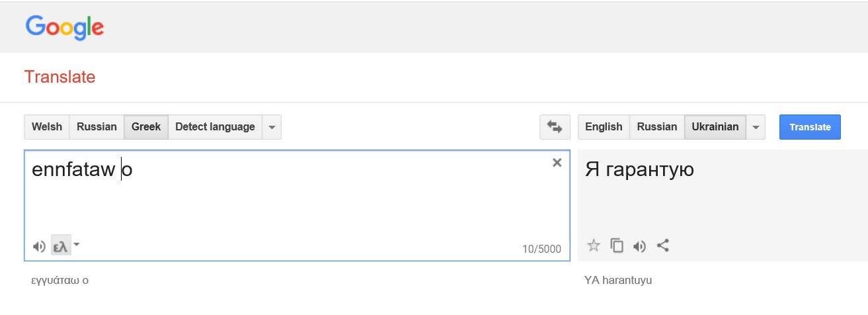This screenshot has width=868, height=315.
Task: Share the translation
Action: [x=662, y=246]
